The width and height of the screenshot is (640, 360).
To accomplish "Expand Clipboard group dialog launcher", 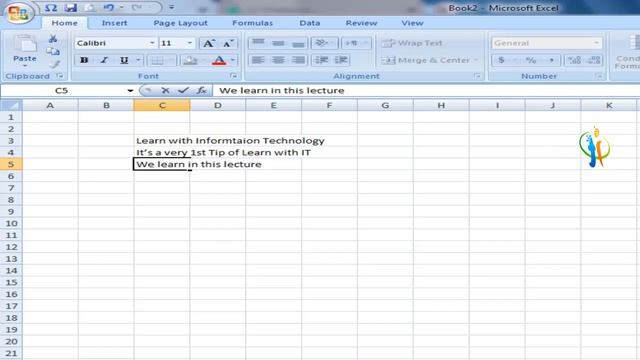I will pyautogui.click(x=60, y=76).
